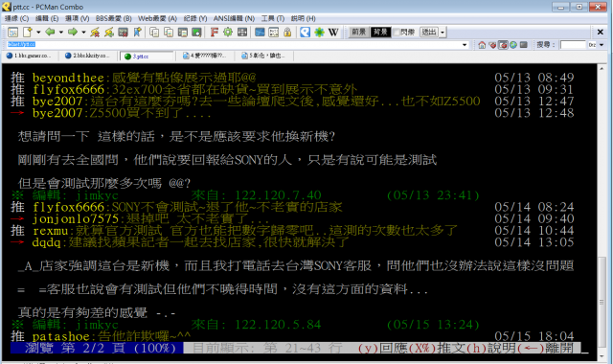The image size is (613, 364).
Task: Click the lightning reconnect icon with green arrow
Action: [109, 32]
